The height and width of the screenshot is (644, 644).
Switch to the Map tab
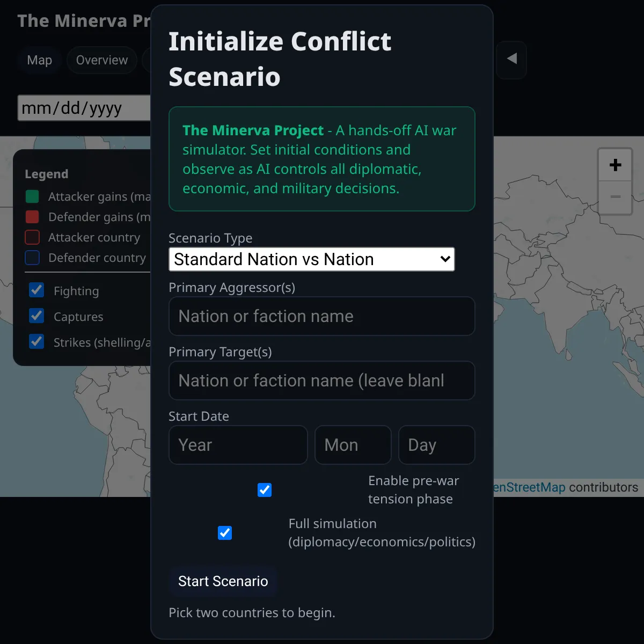coord(40,60)
